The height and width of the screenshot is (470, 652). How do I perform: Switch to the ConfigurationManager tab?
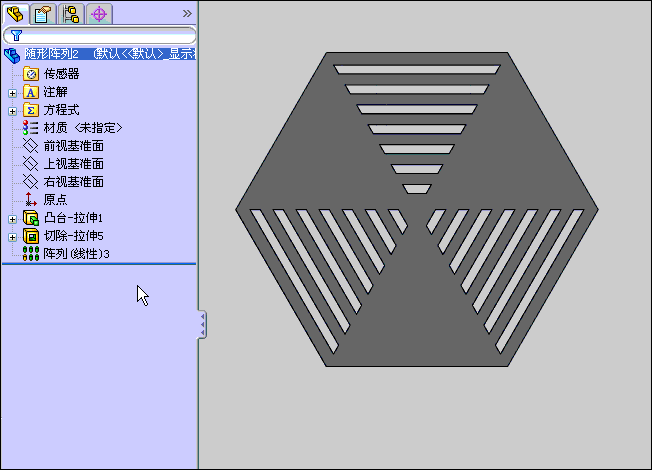click(x=71, y=14)
